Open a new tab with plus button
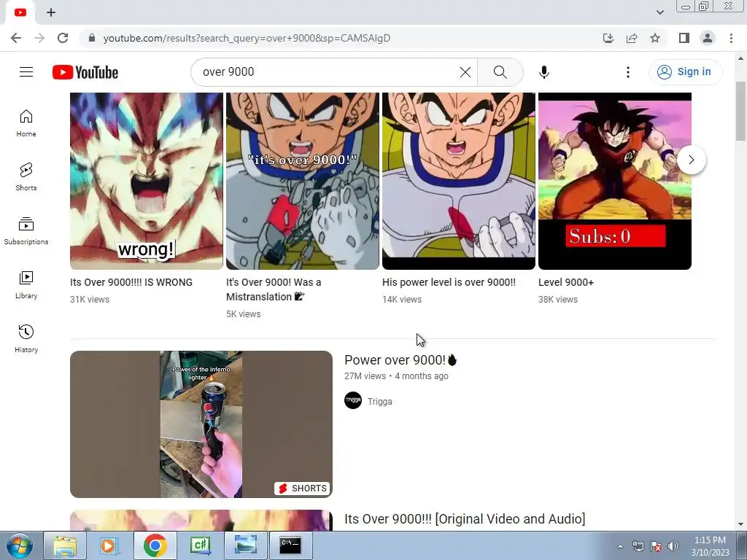The width and height of the screenshot is (747, 560). tap(51, 12)
